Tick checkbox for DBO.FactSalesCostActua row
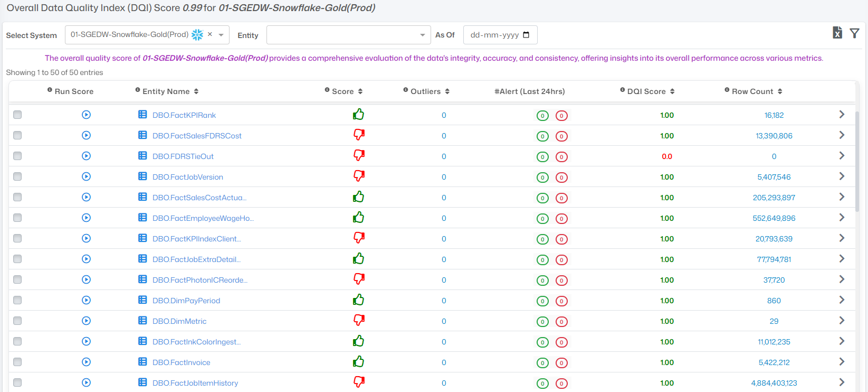This screenshot has height=392, width=868. (17, 197)
